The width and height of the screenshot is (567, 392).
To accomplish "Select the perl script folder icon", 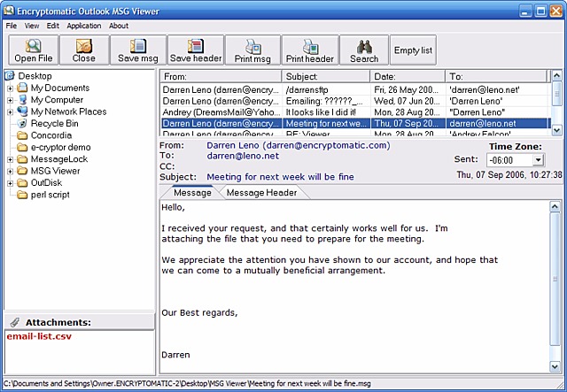I will [x=22, y=195].
